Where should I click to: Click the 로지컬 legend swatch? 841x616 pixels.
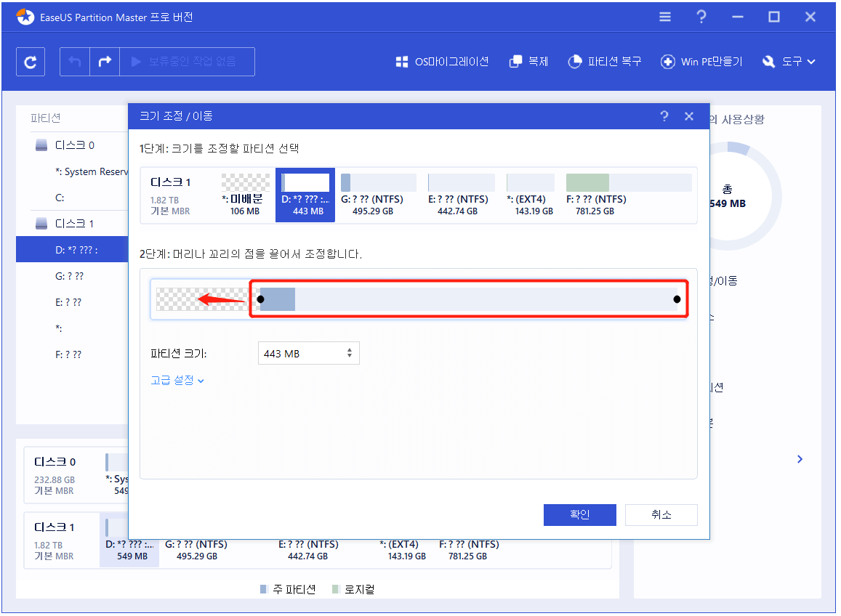(x=336, y=589)
